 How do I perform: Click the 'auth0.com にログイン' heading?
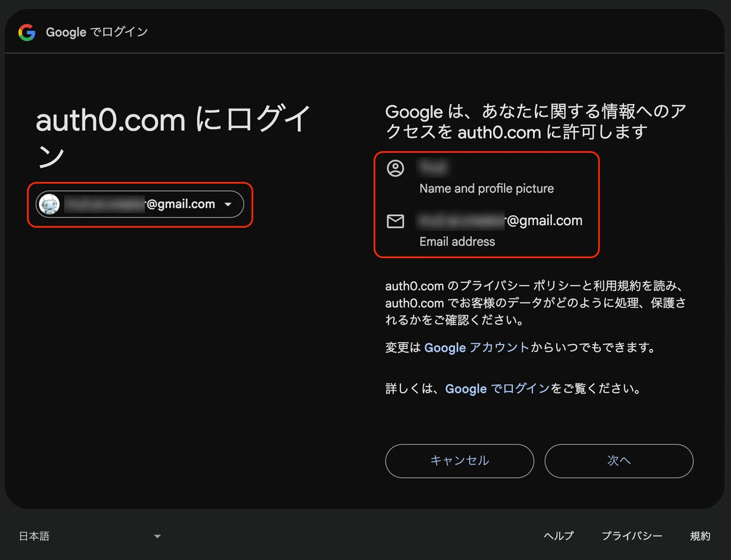[x=174, y=138]
